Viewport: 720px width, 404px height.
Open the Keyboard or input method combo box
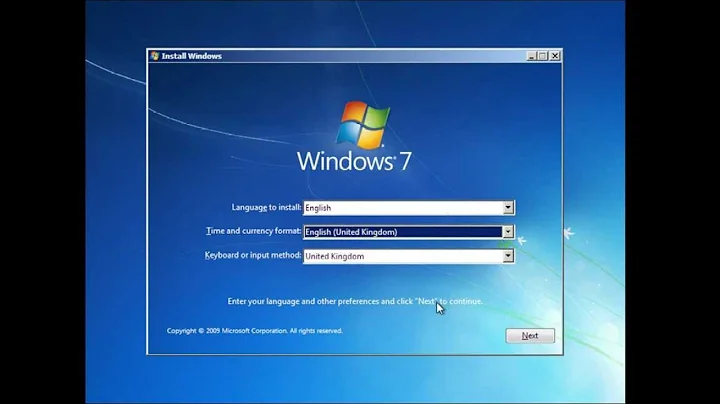pos(409,256)
